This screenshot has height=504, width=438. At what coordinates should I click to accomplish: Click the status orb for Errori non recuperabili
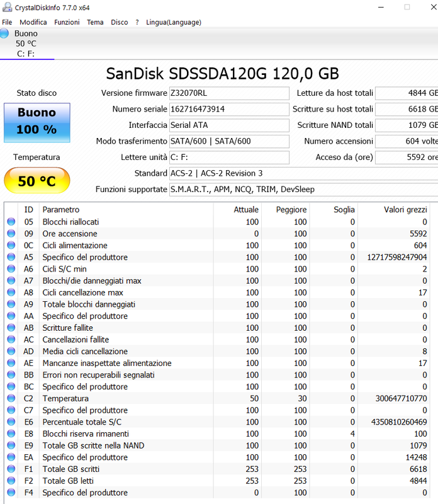click(11, 374)
